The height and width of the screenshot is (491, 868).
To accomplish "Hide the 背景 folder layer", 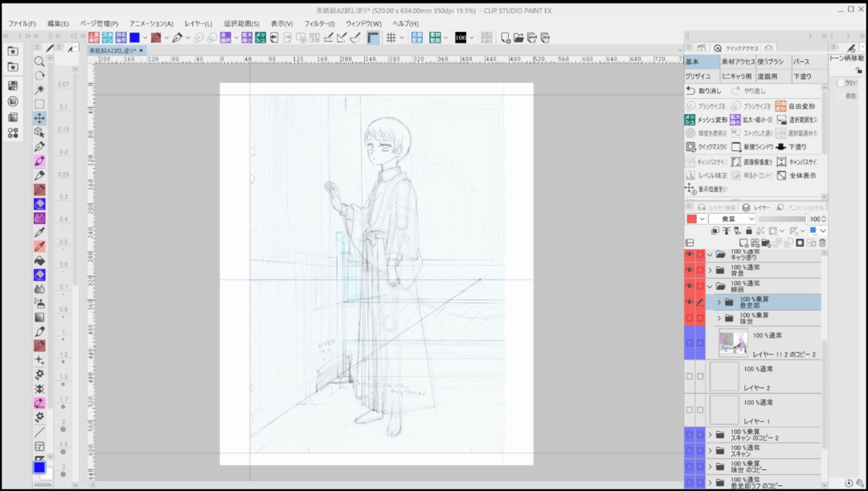I will 689,270.
